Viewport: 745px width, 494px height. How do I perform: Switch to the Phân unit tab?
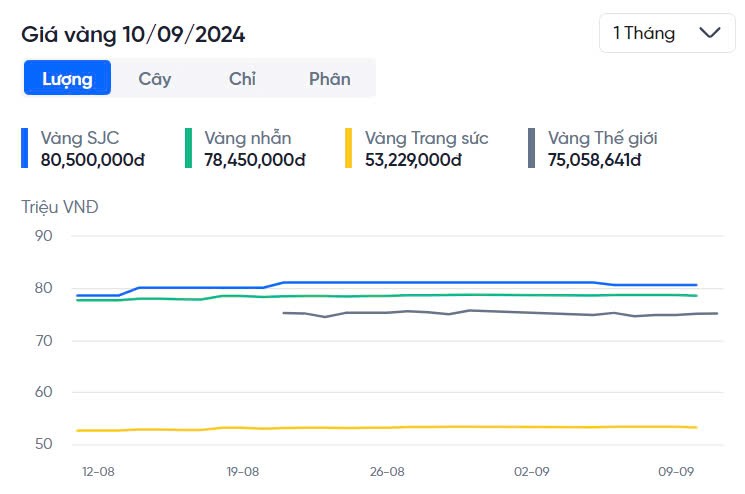coord(330,79)
